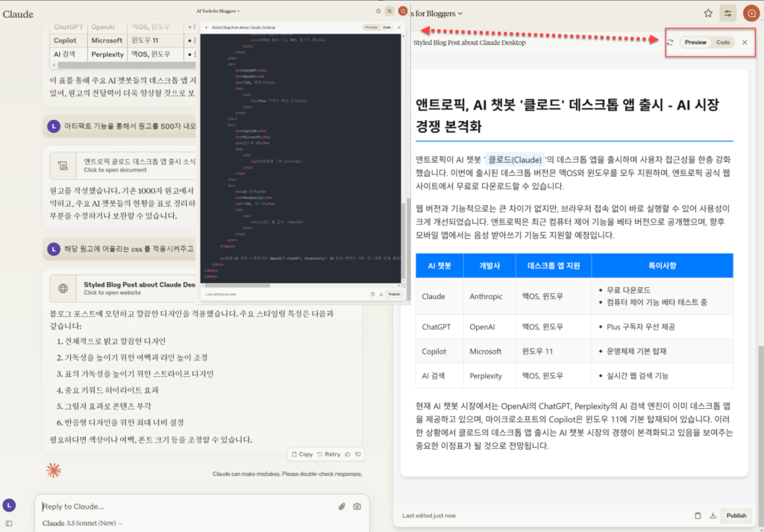Screen dimensions: 764x532
Task: Click the large Publish button at bottom right
Action: pyautogui.click(x=736, y=516)
